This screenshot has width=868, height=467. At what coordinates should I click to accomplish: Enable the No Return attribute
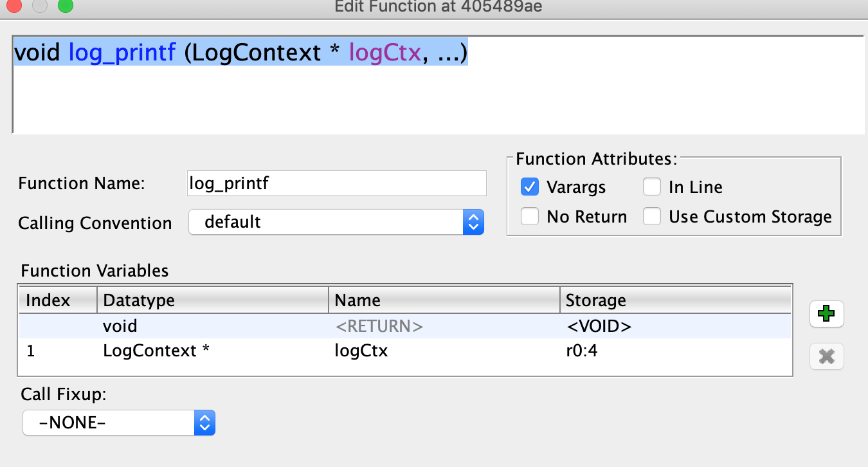coord(529,217)
